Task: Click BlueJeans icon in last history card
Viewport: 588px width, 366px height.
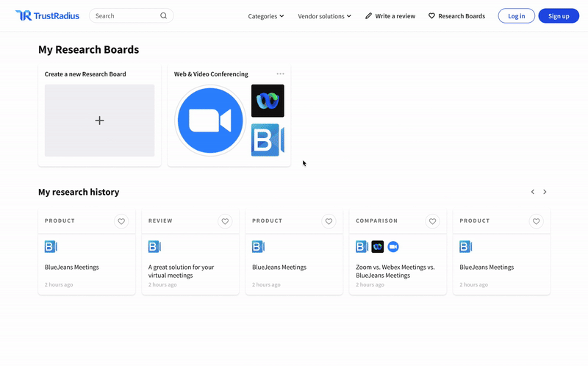Action: click(x=466, y=247)
